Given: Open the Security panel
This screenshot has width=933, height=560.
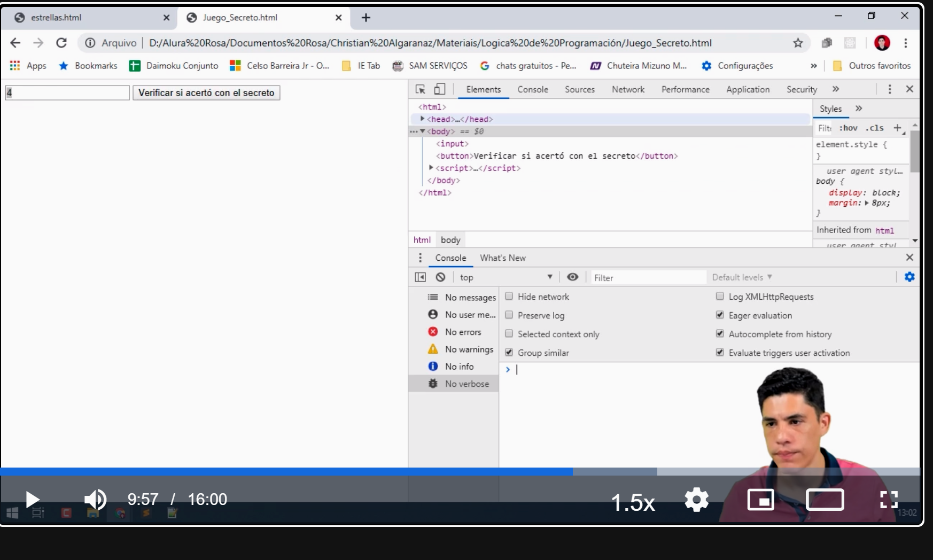Looking at the screenshot, I should (x=802, y=89).
